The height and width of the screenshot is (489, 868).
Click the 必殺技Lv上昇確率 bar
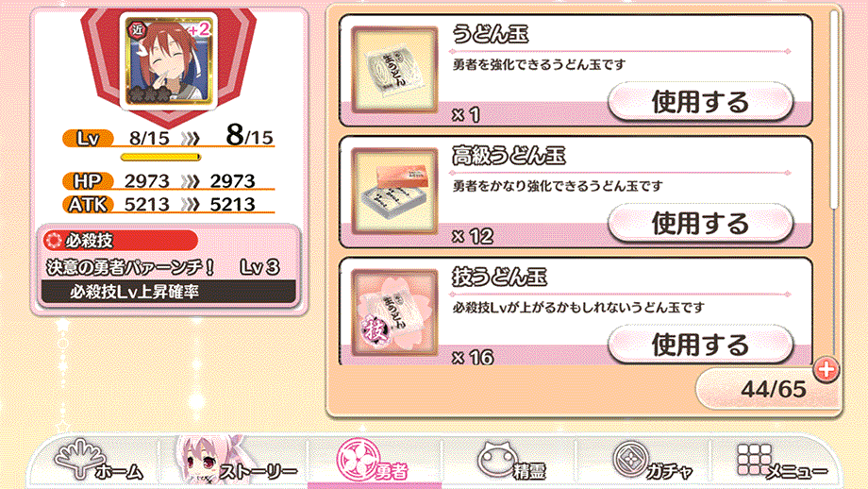(x=168, y=292)
